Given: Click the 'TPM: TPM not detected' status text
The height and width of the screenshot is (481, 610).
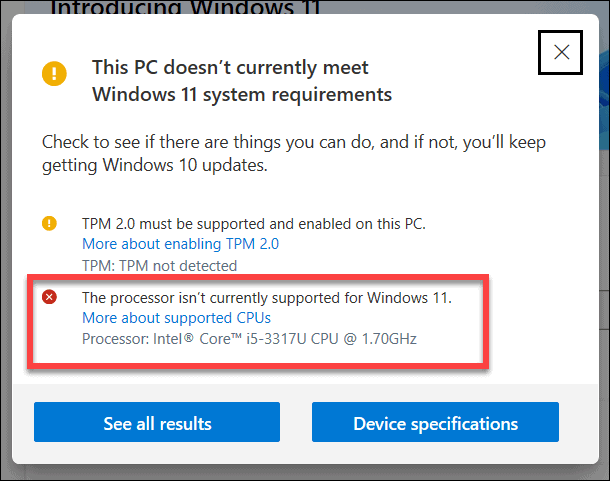Looking at the screenshot, I should coord(160,266).
